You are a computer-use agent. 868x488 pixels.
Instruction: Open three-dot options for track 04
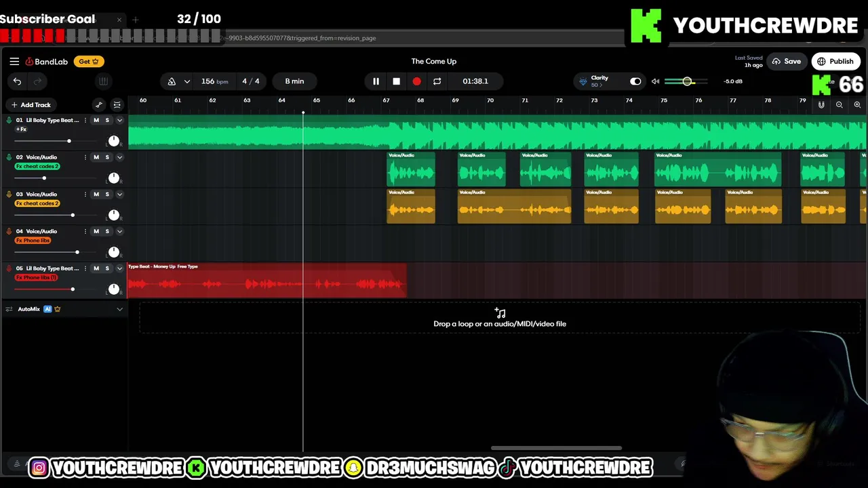click(x=85, y=231)
